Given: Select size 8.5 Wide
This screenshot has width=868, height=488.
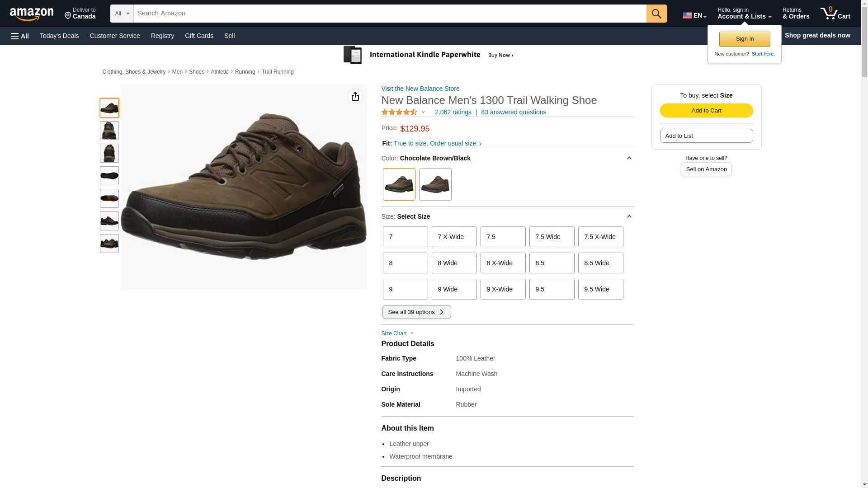Looking at the screenshot, I should point(600,263).
